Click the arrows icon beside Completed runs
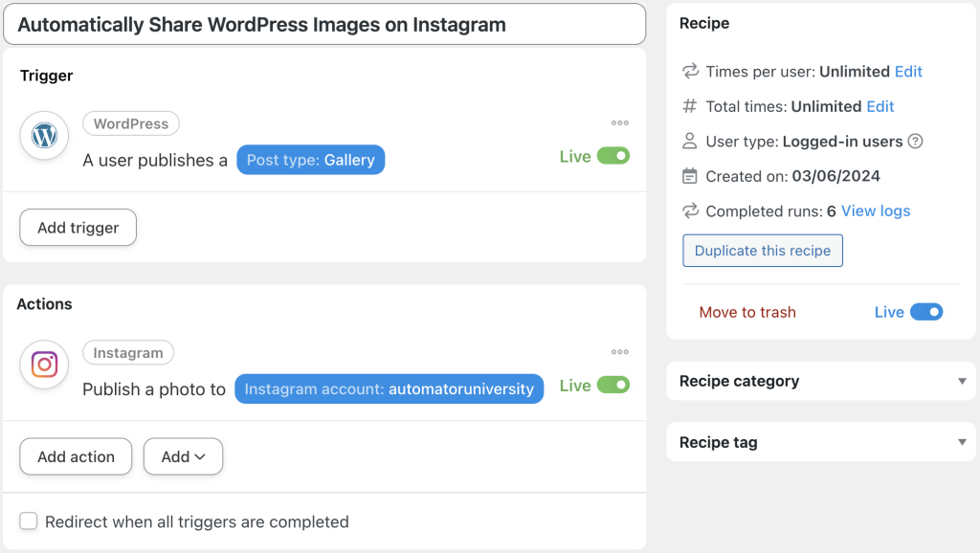Screen dimensions: 980x553 pos(688,210)
